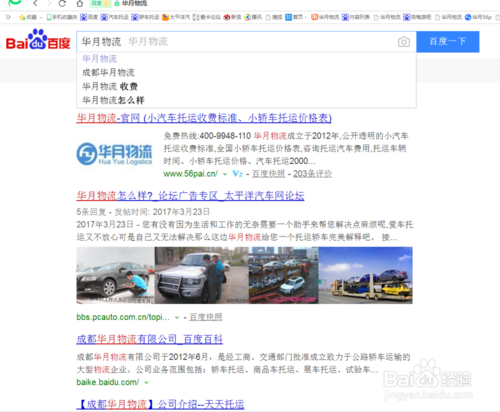Click the transport truck blue sky thumbnail
The height and width of the screenshot is (412, 500).
click(366, 275)
